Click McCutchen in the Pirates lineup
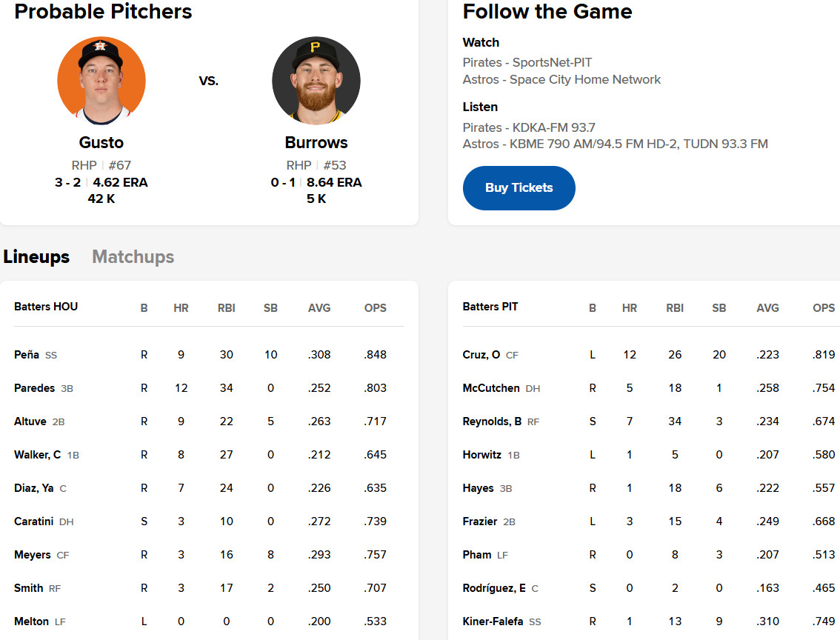Image resolution: width=840 pixels, height=640 pixels. 491,388
